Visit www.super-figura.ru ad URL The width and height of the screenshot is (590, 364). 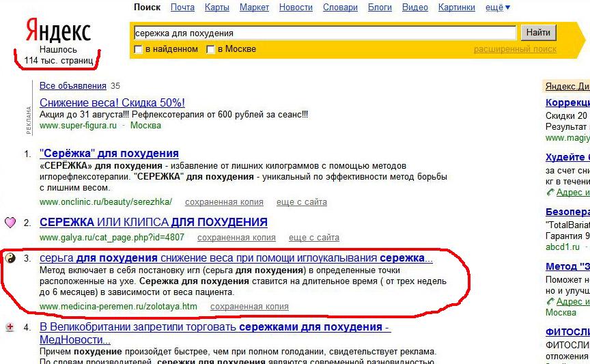(78, 126)
